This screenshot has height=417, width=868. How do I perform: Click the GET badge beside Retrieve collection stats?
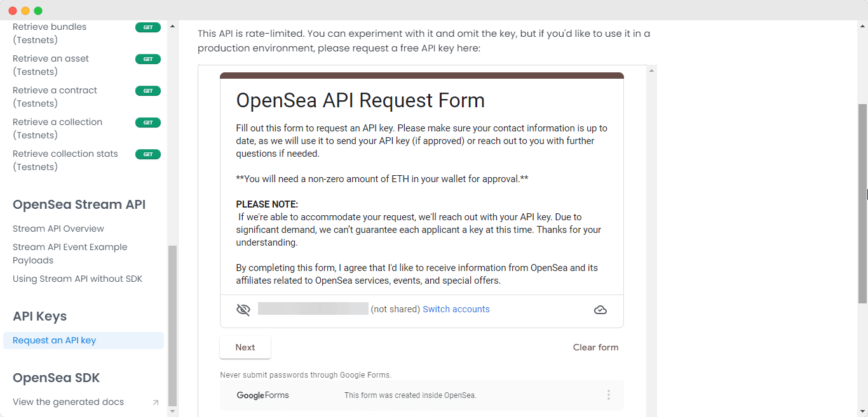coord(148,154)
